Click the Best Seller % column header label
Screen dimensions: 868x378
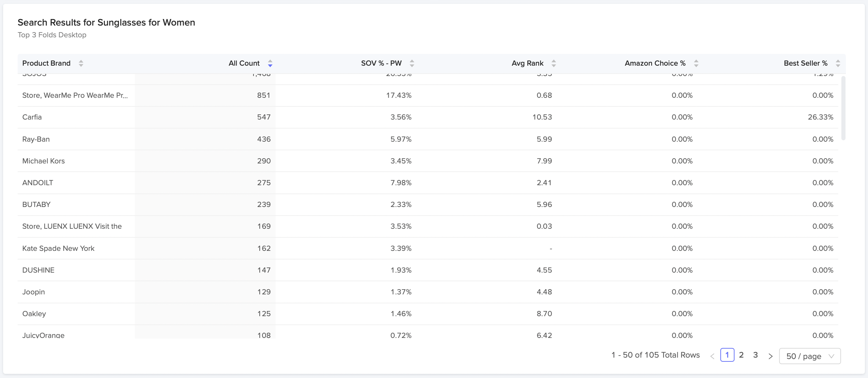coord(805,63)
